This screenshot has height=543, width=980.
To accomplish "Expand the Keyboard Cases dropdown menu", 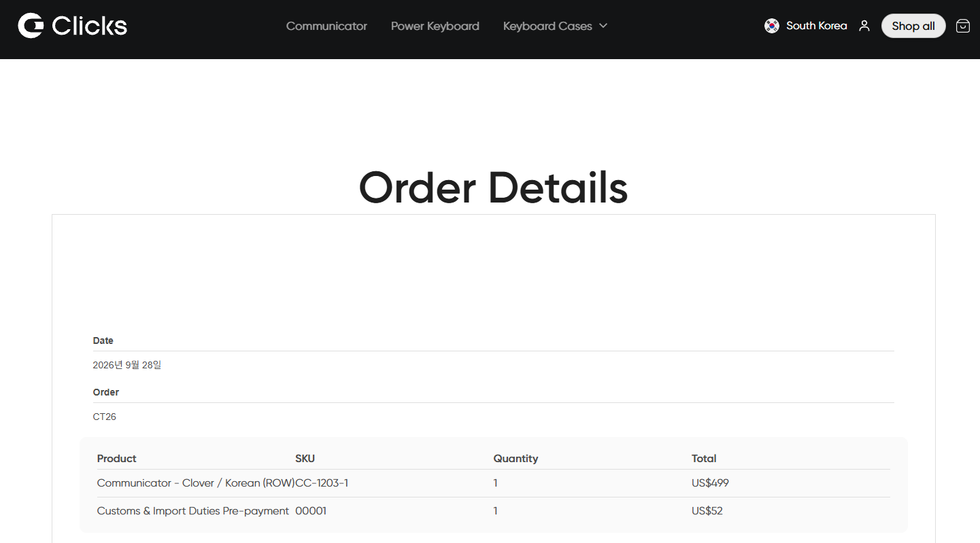I will (555, 26).
